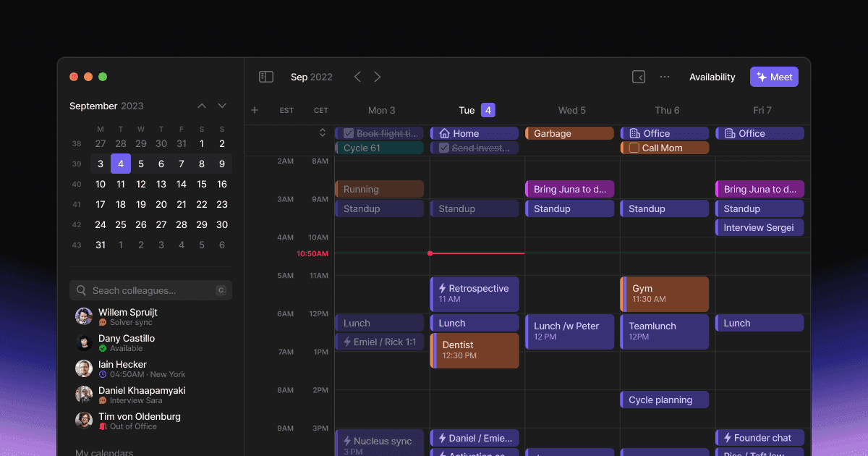Open the Availability view

point(712,77)
